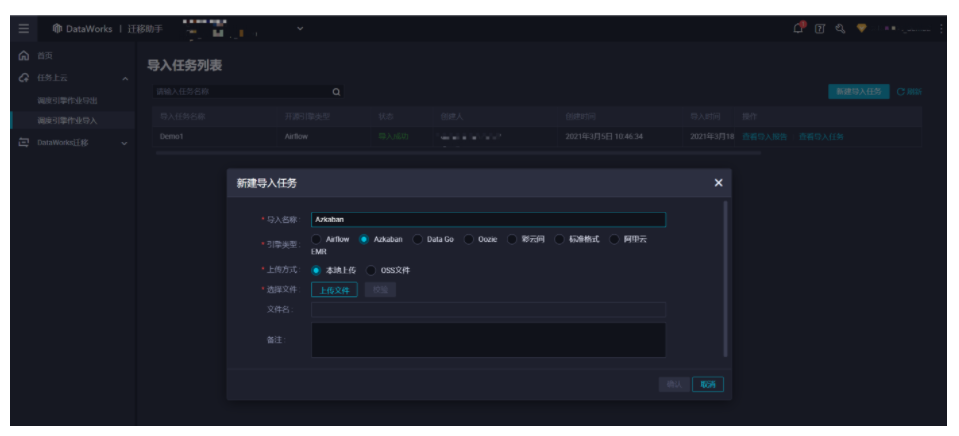Screen dimensions: 959x436
Task: Open the hamburger menu in the top bar
Action: (x=23, y=29)
